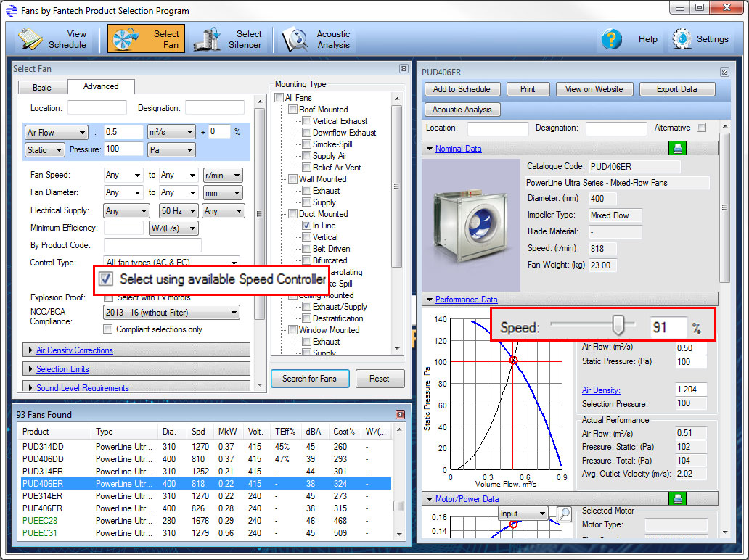The image size is (749, 560).
Task: Click the Speed percent field showing 91
Action: 668,327
